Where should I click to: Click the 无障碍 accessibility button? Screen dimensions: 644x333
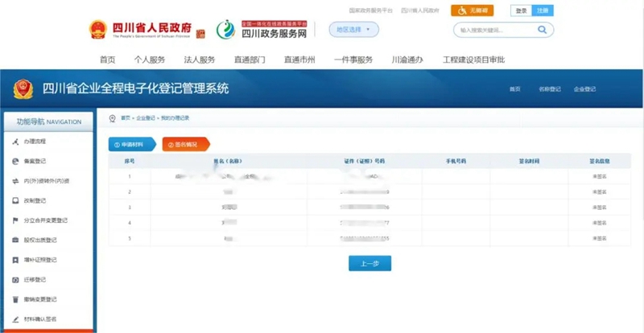click(x=472, y=10)
